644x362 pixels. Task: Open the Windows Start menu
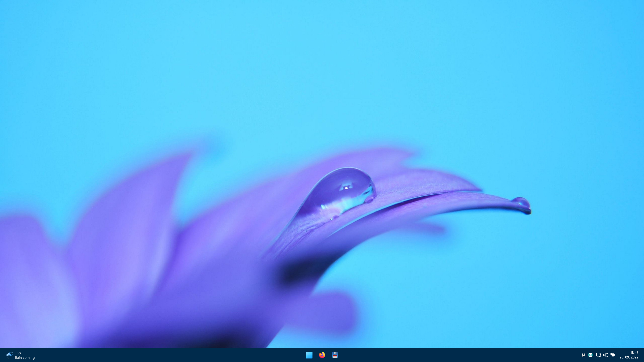(309, 355)
